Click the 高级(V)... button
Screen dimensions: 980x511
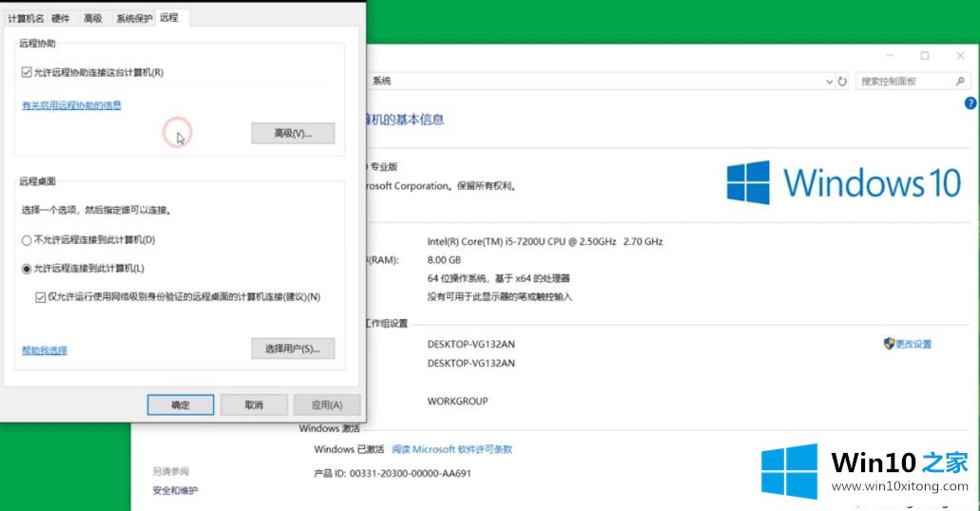coord(293,133)
